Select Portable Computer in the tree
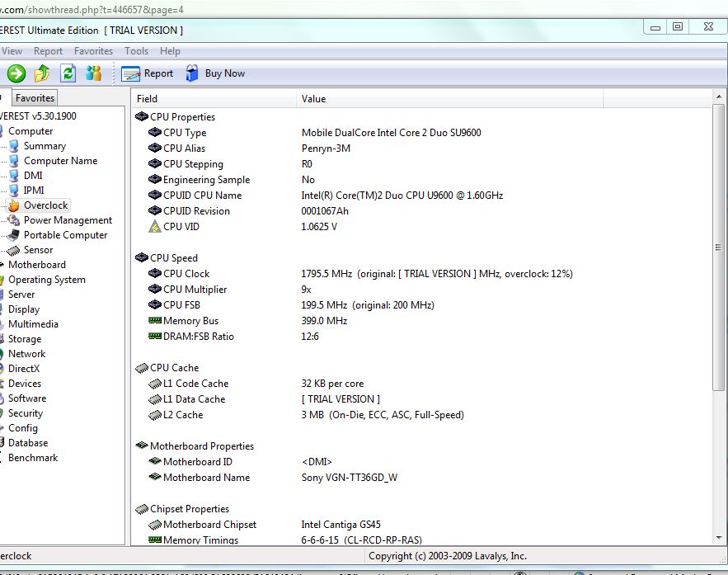This screenshot has width=728, height=575. point(65,235)
